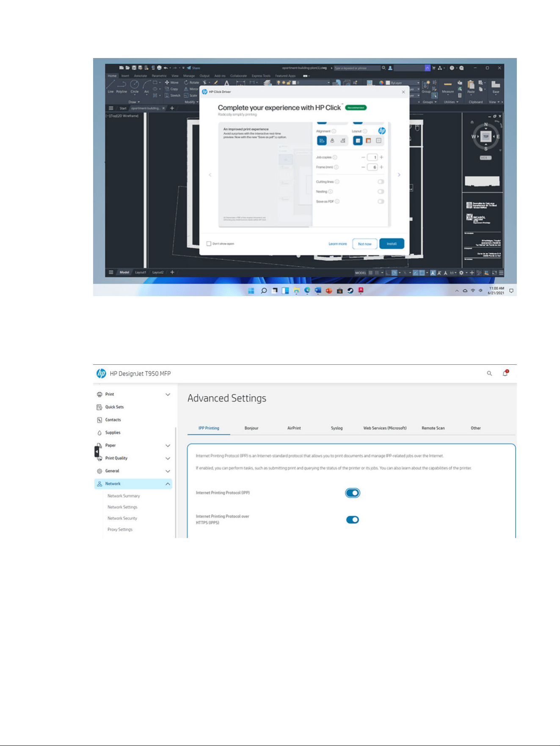Expand the Paper section in sidebar
The width and height of the screenshot is (560, 746).
(168, 446)
